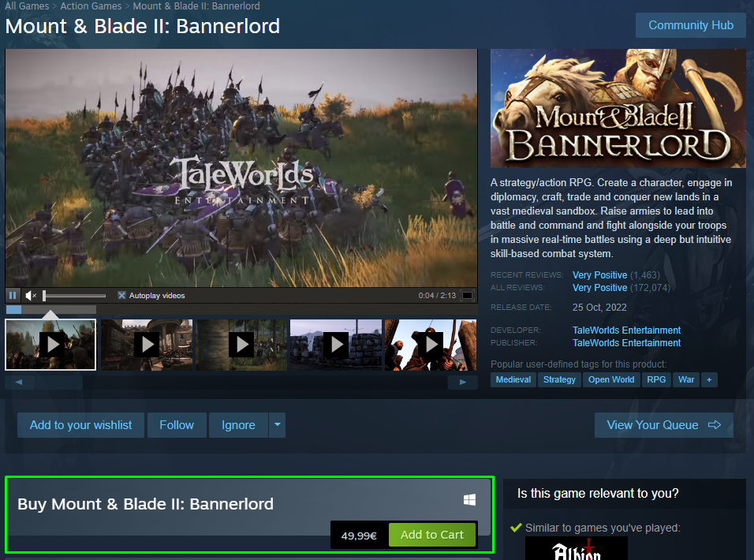Follow this game

(177, 425)
